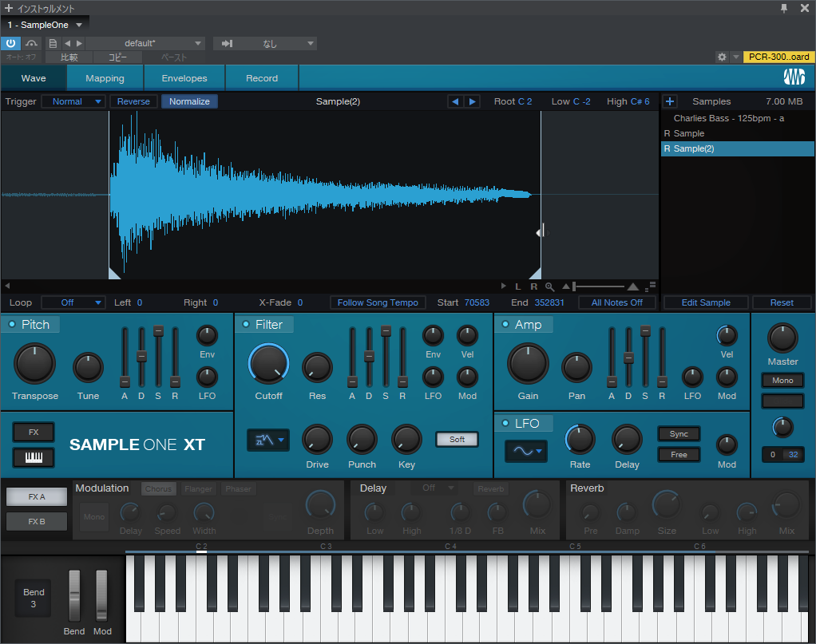The width and height of the screenshot is (816, 644).
Task: Add a sample with the plus button
Action: pyautogui.click(x=670, y=101)
